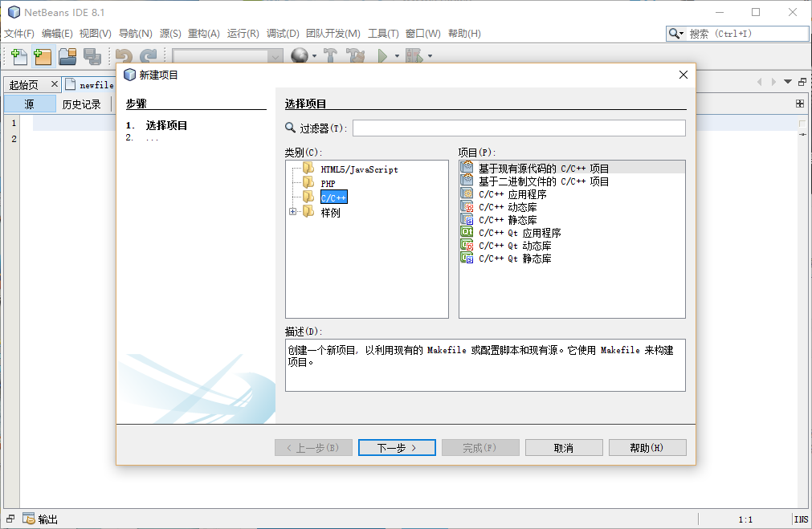Image resolution: width=812 pixels, height=529 pixels.
Task: Choose the C/C++ Qt 动态库 item
Action: [514, 246]
